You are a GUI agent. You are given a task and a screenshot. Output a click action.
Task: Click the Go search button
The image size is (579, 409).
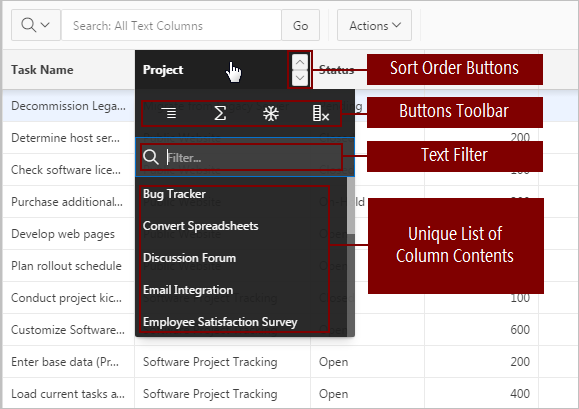(300, 25)
